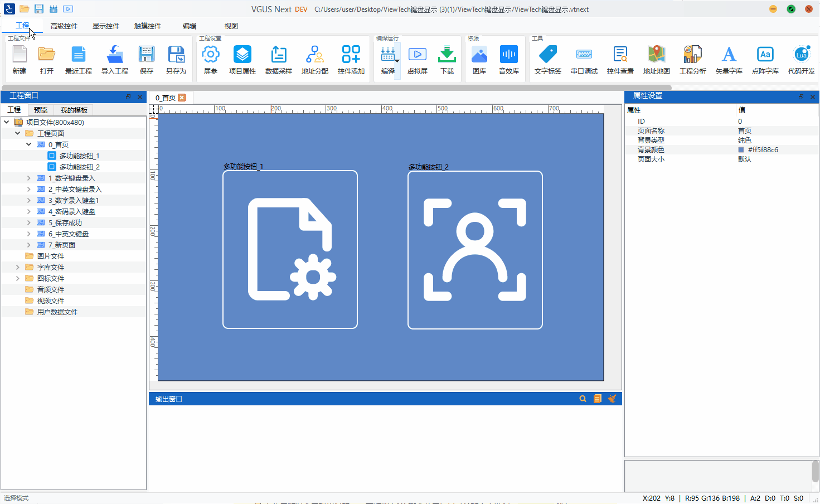Clear the output window with the broom icon

click(x=612, y=399)
